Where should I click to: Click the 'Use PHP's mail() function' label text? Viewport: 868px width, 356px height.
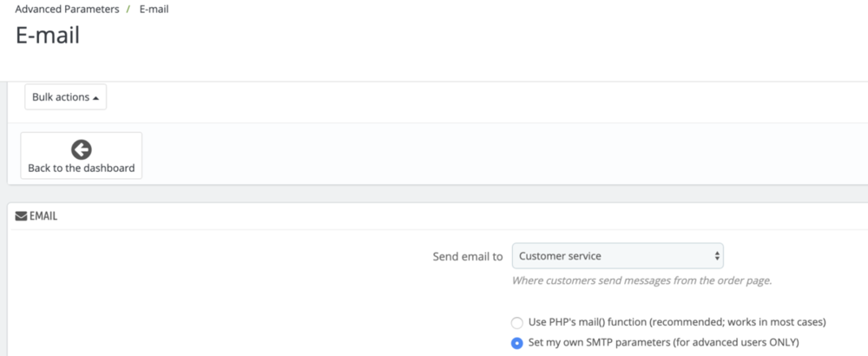[676, 321]
